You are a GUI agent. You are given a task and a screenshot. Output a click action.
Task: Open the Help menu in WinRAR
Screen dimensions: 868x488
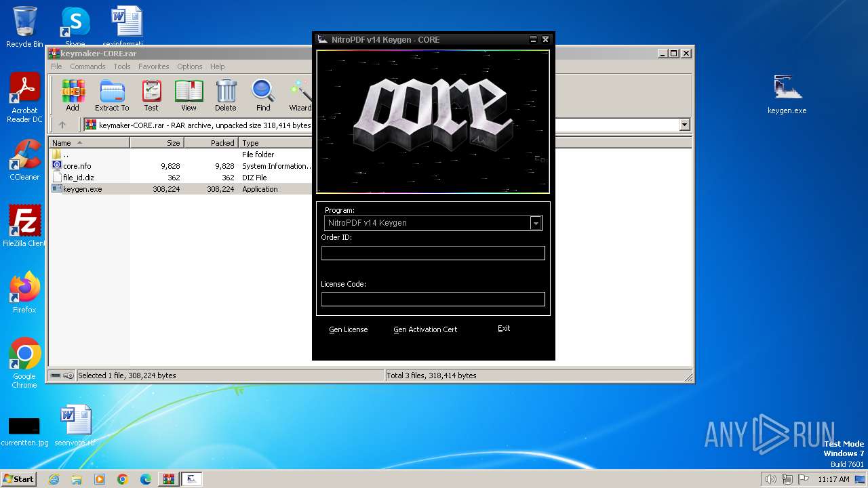click(217, 66)
